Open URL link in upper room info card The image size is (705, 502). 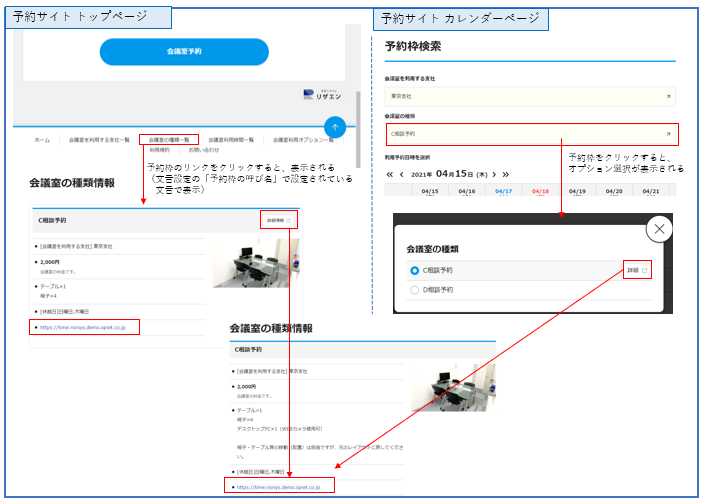click(83, 328)
